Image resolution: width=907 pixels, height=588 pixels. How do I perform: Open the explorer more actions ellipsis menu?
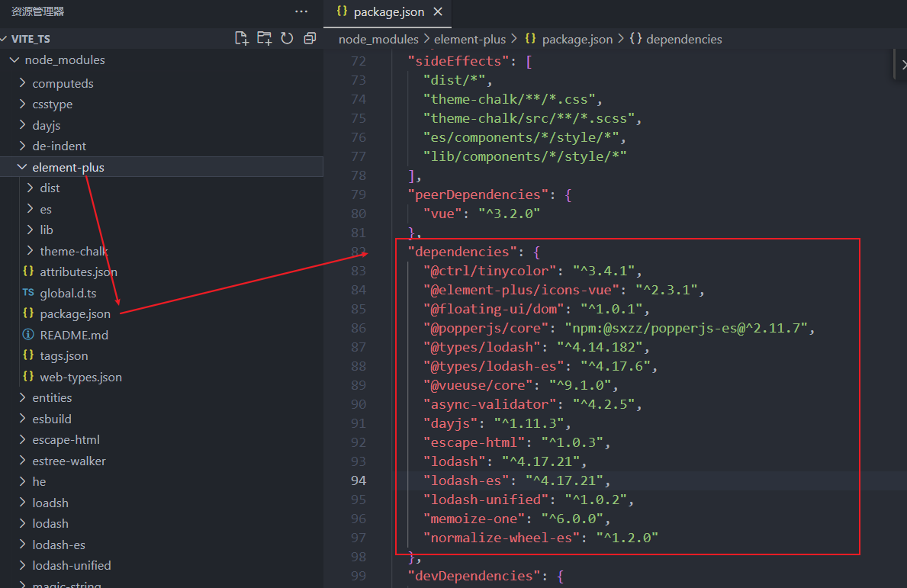tap(301, 11)
